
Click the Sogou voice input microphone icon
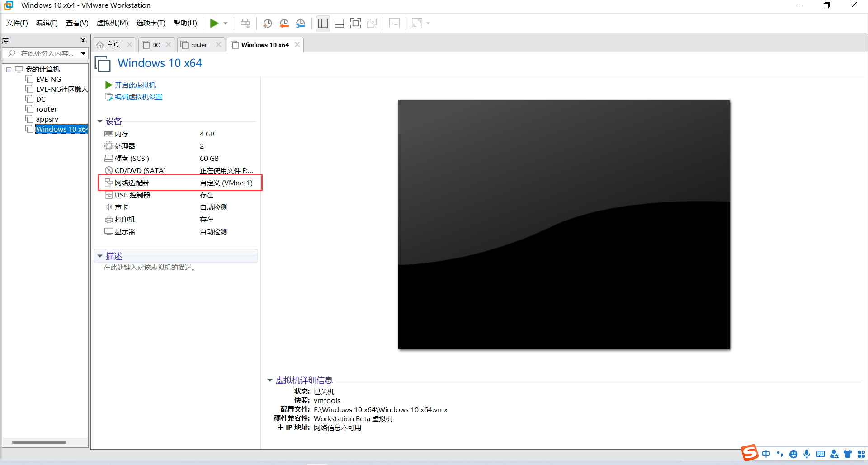point(807,454)
